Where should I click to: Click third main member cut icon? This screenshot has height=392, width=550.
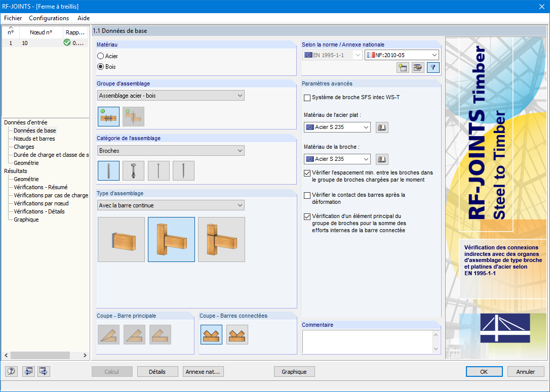161,334
